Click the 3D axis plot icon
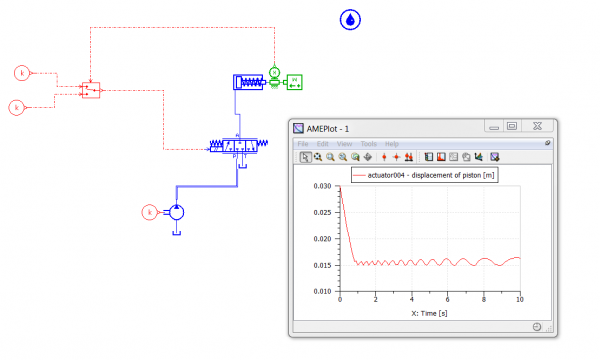Image resolution: width=600 pixels, height=360 pixels. 478,157
